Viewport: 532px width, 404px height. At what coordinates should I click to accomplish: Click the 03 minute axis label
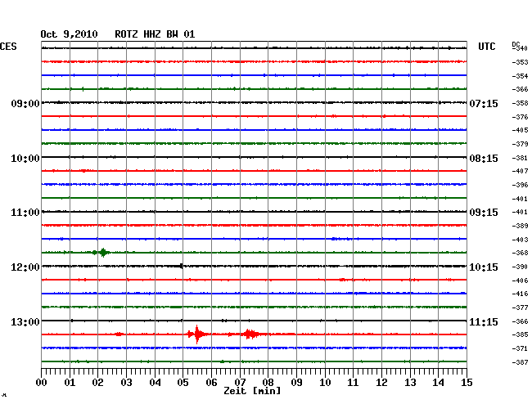tap(127, 383)
